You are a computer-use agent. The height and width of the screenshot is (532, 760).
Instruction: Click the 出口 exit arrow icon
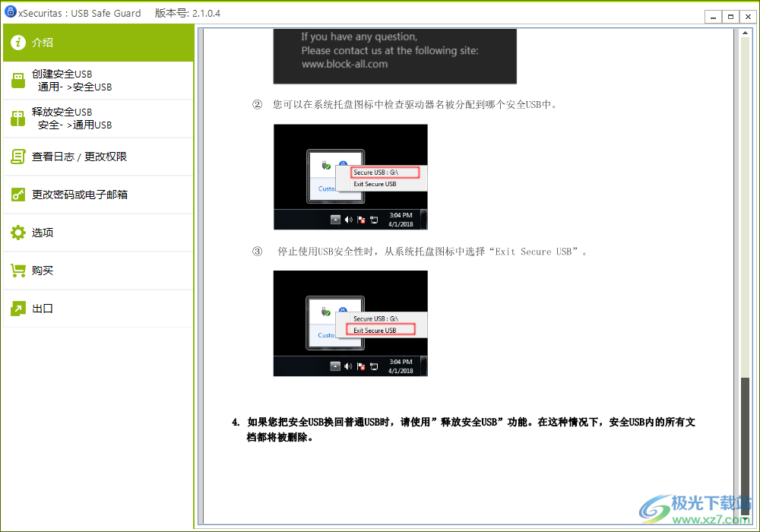pyautogui.click(x=17, y=309)
